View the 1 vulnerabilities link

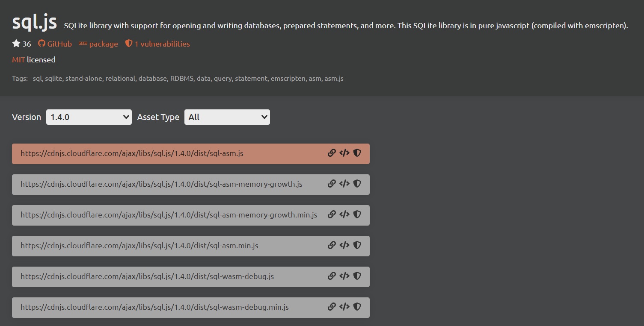coord(157,44)
